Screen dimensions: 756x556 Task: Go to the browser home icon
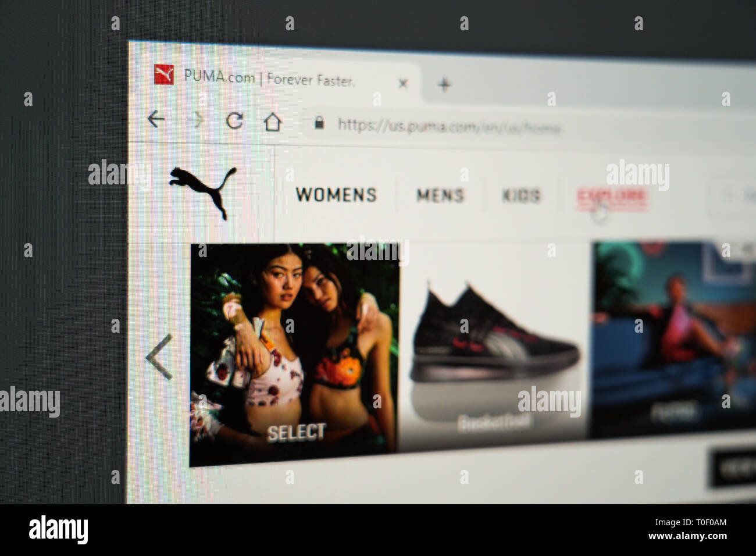[x=272, y=122]
